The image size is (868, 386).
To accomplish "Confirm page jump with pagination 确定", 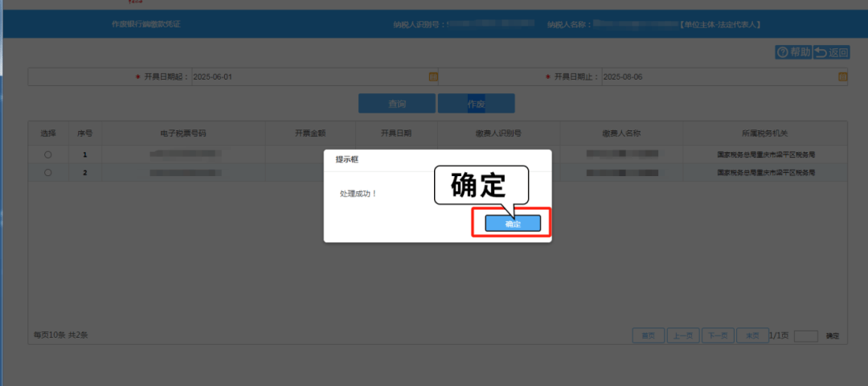I will tap(833, 335).
